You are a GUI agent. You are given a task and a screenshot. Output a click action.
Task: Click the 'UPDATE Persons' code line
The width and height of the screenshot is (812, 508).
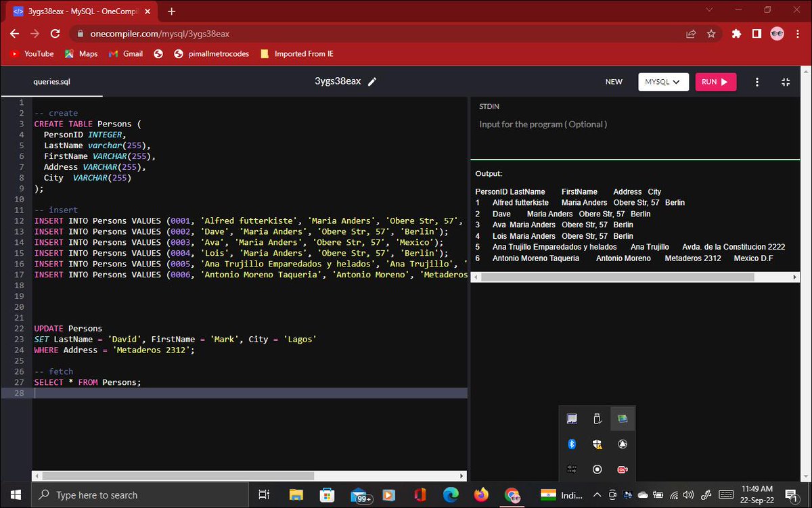(68, 328)
